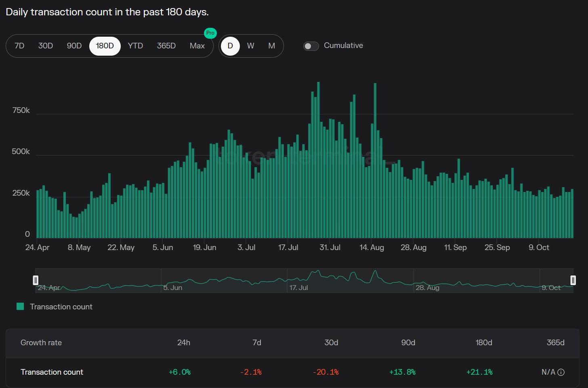This screenshot has height=388, width=588.
Task: Select the 90D time range
Action: click(74, 46)
